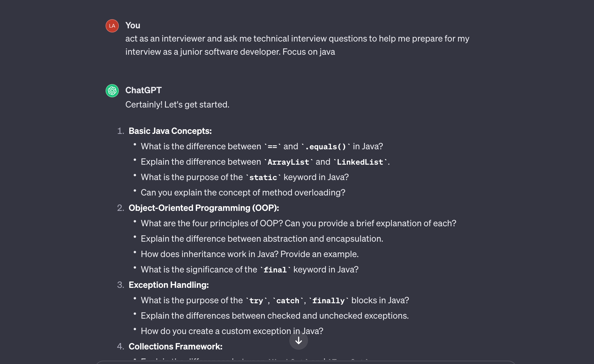Click the 'static' keyword code snippet
Viewport: 594px width, 364px height.
(x=263, y=177)
